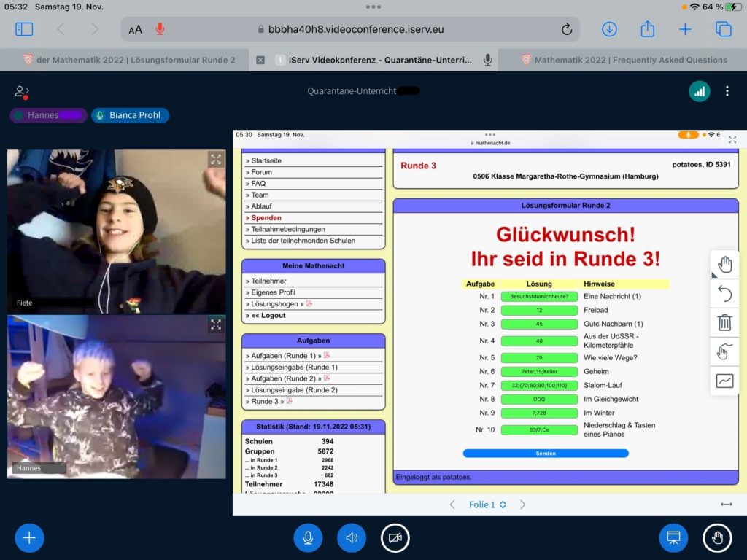The height and width of the screenshot is (560, 747).
Task: Open Liste der teilnehmenden Schulen
Action: [x=303, y=241]
